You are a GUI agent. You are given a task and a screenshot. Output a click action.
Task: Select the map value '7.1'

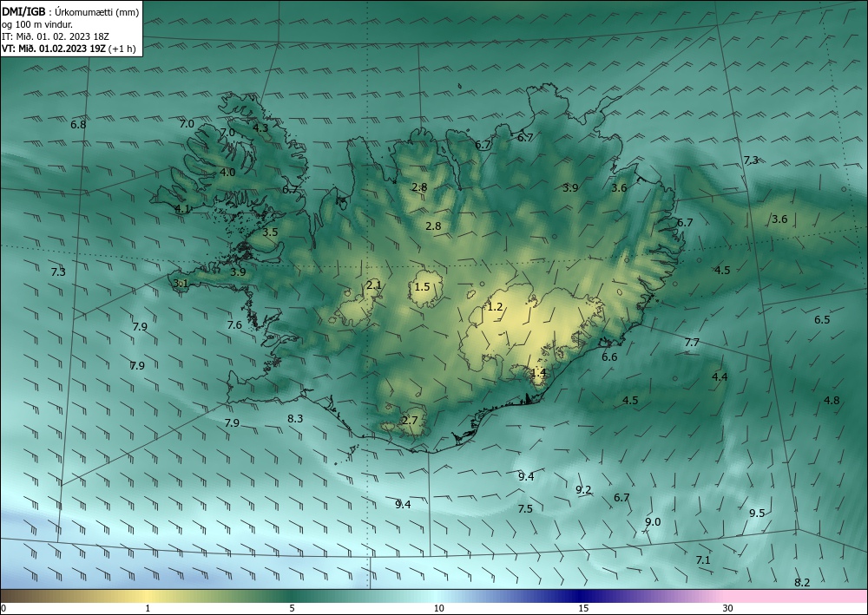[703, 560]
